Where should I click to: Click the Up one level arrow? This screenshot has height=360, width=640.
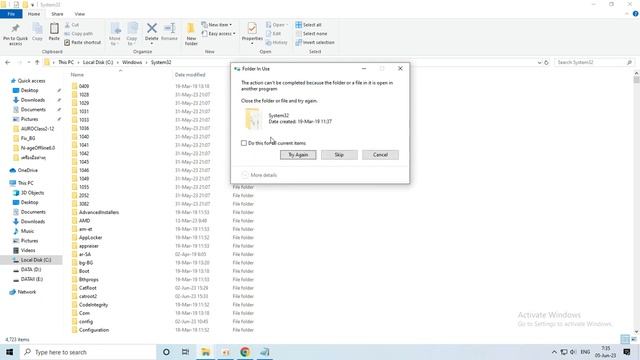click(x=37, y=62)
